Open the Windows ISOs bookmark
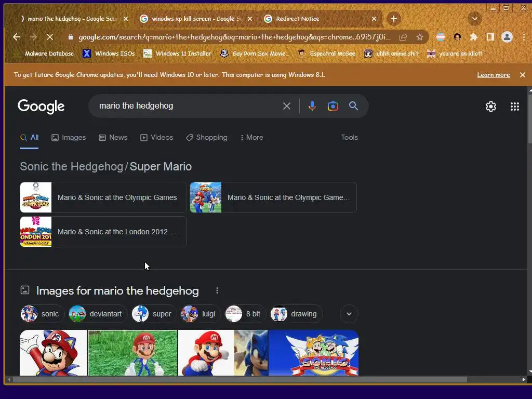The height and width of the screenshot is (399, 532). [109, 54]
